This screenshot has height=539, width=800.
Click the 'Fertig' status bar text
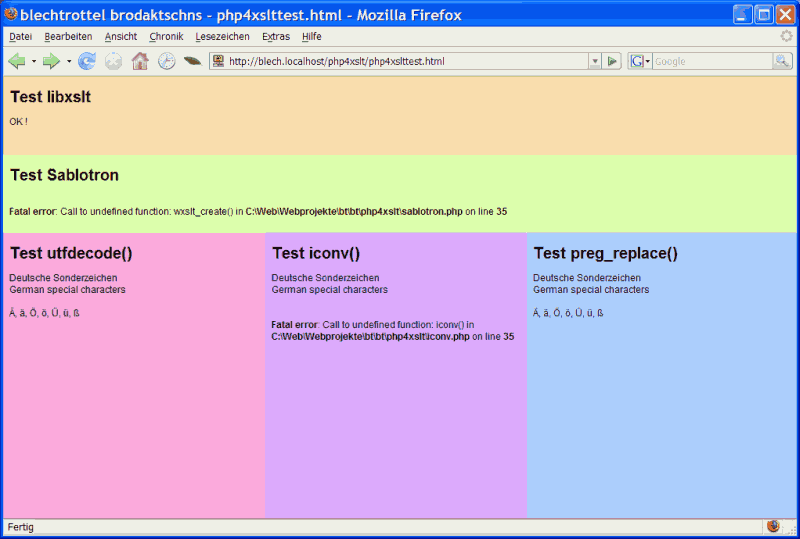point(21,527)
